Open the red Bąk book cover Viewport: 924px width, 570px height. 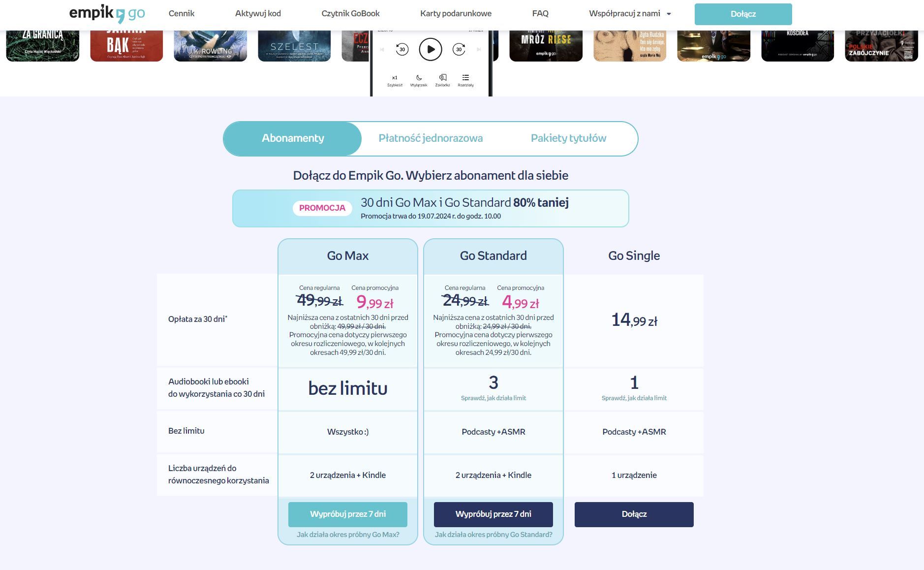126,46
